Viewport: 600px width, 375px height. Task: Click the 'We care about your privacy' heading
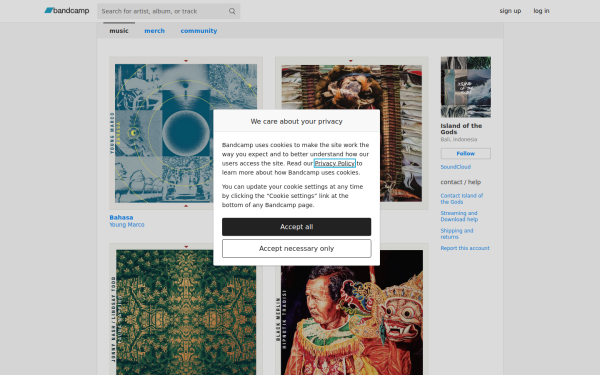click(x=297, y=121)
